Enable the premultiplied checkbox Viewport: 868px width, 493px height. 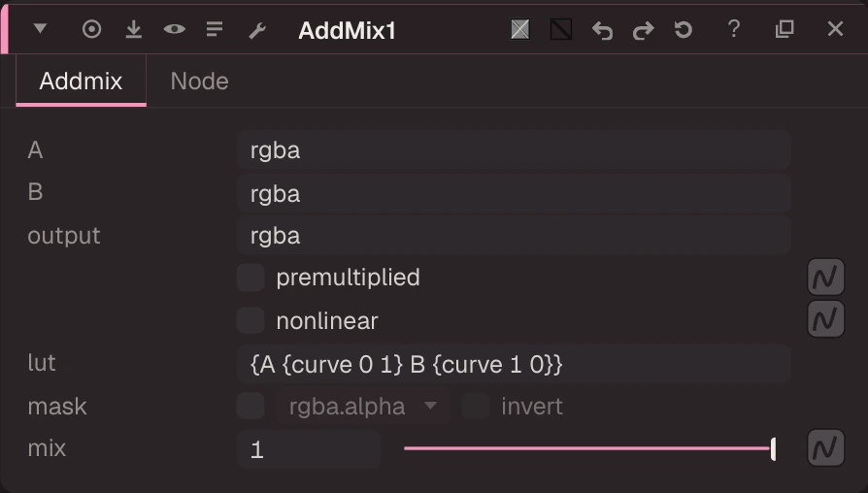pos(250,278)
